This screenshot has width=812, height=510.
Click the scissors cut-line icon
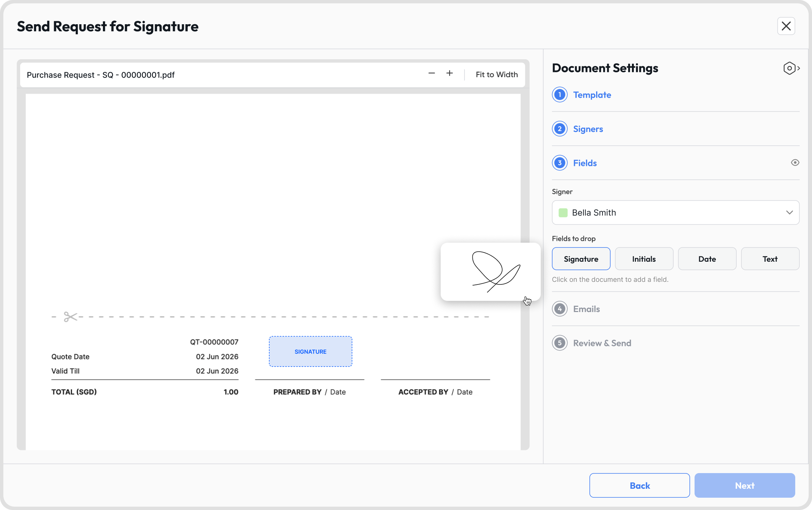point(70,317)
